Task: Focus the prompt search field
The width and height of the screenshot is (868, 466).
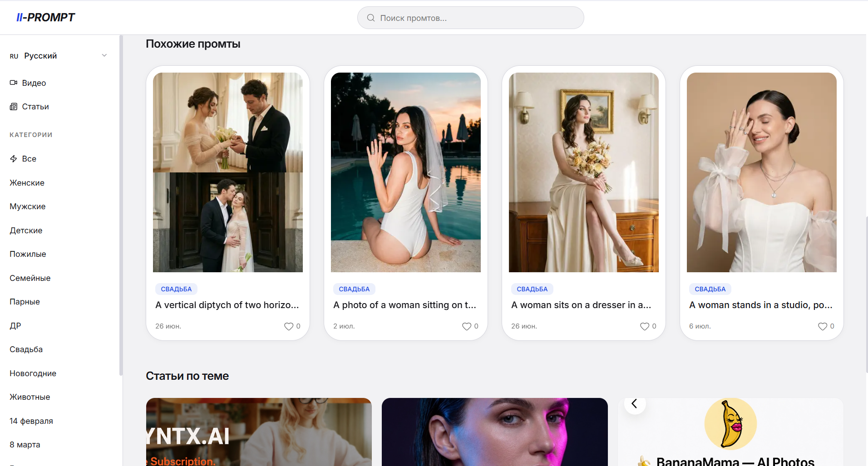Action: pos(470,18)
